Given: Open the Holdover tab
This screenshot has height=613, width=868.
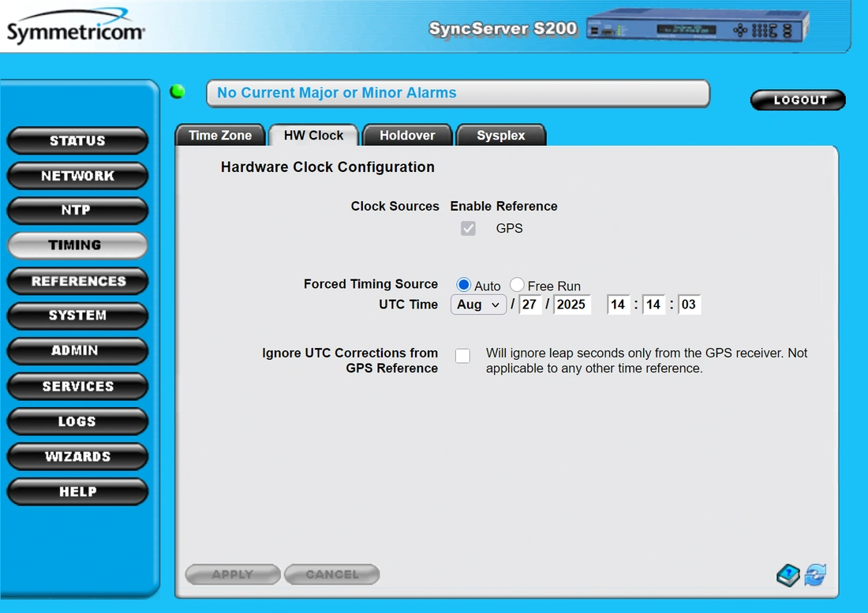Looking at the screenshot, I should [x=407, y=136].
